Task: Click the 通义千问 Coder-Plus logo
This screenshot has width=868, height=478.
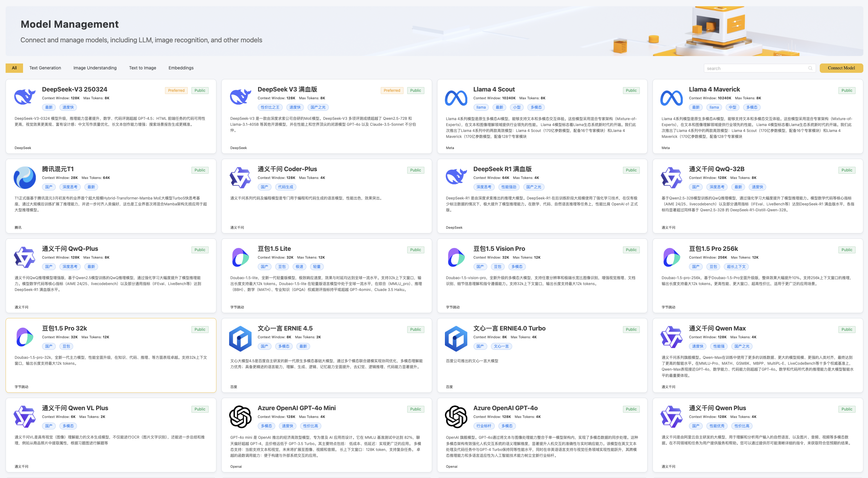Action: (240, 177)
